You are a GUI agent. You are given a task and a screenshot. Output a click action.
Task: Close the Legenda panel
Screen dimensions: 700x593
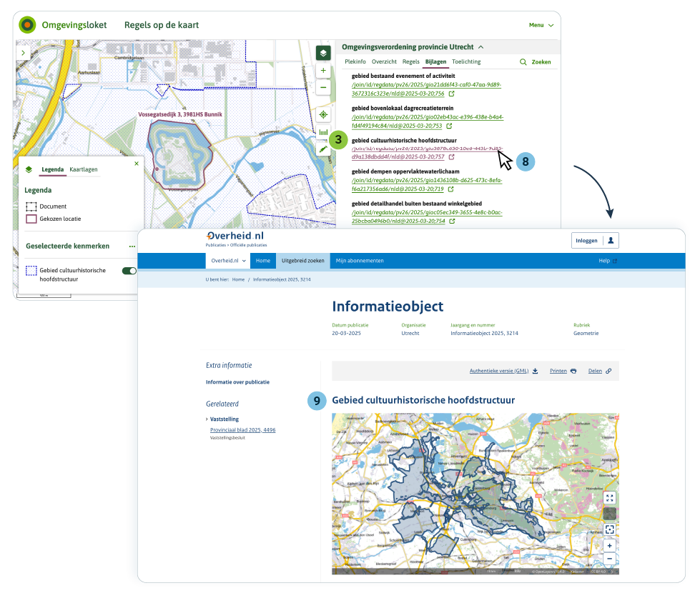[137, 164]
